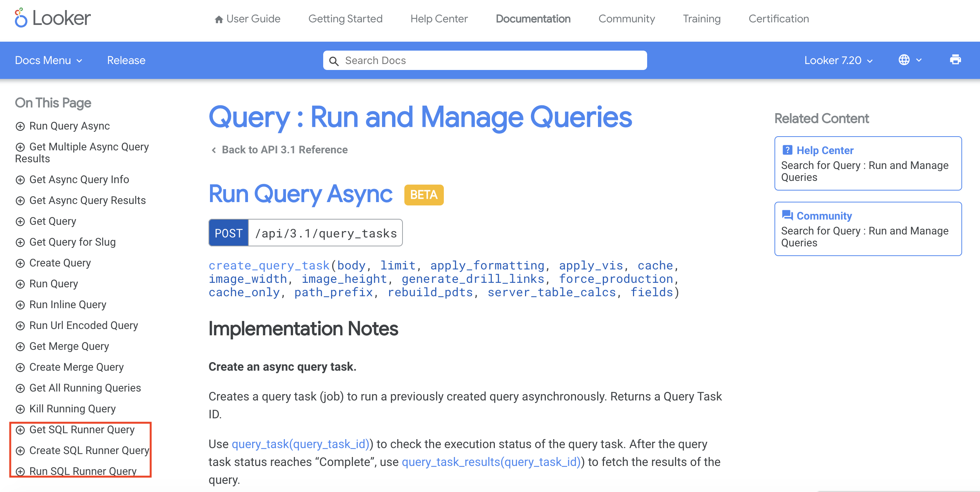Open create_query_task function link
The height and width of the screenshot is (492, 980).
tap(269, 265)
